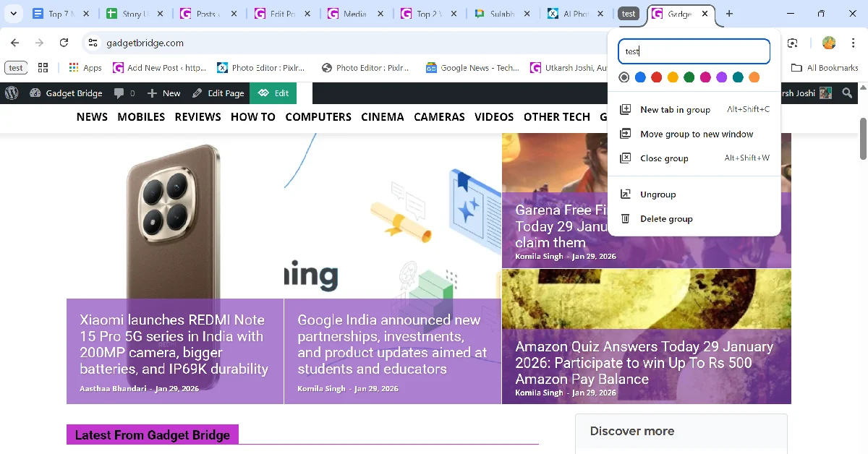Pick the red tab group color
868x454 pixels.
tap(656, 77)
